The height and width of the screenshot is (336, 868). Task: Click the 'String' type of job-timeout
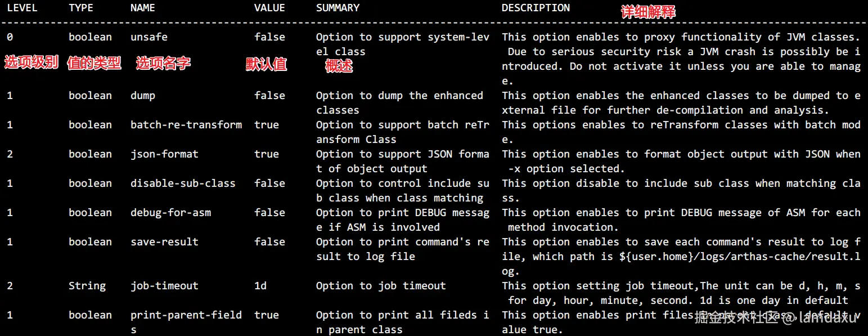click(87, 286)
